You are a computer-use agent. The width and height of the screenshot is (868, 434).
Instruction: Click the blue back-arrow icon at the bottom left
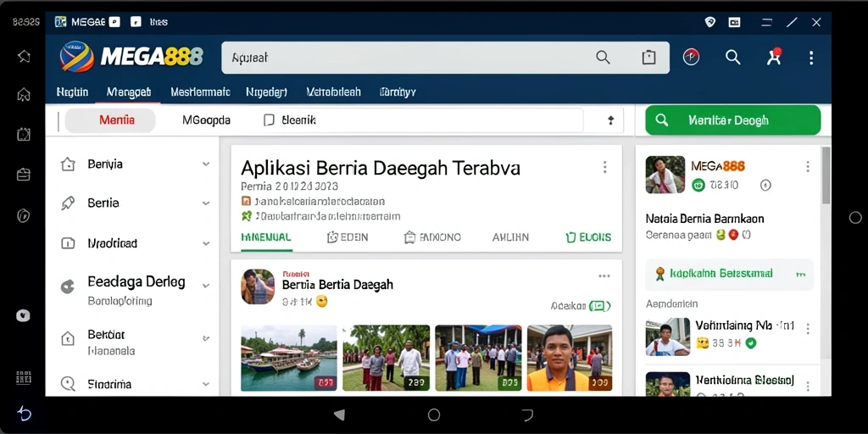(x=24, y=413)
